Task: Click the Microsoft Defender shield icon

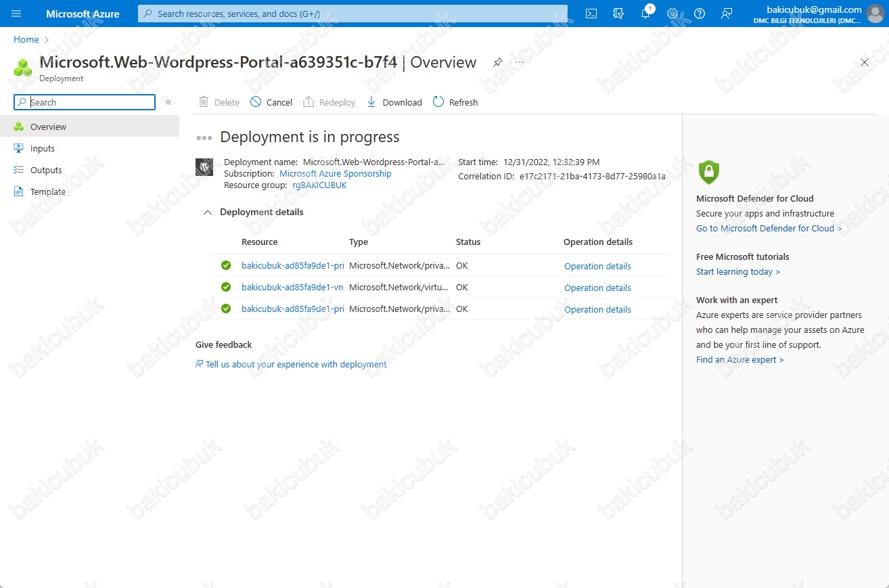Action: point(708,172)
